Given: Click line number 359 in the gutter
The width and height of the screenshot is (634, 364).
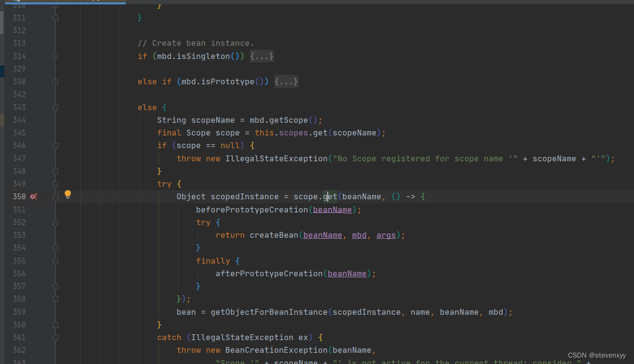Looking at the screenshot, I should point(19,312).
